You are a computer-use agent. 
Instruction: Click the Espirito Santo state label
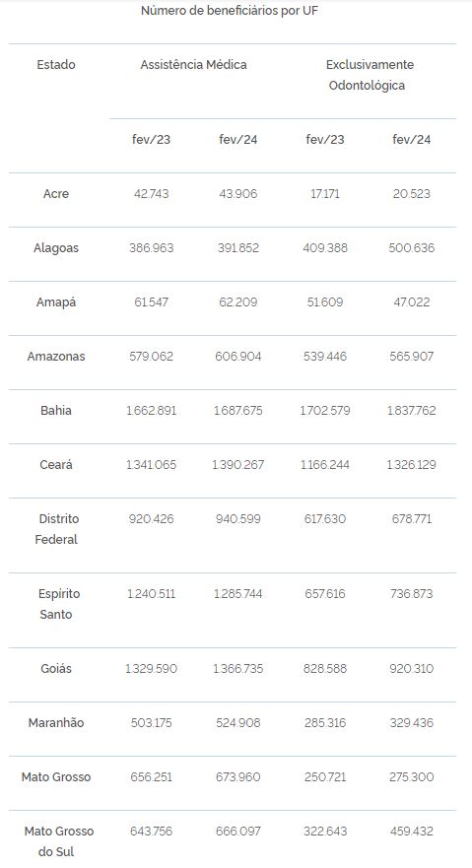tap(56, 604)
